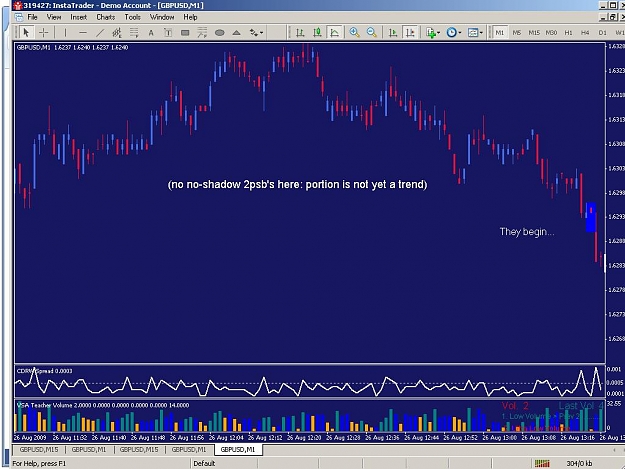Open the Insert menu

pyautogui.click(x=78, y=17)
